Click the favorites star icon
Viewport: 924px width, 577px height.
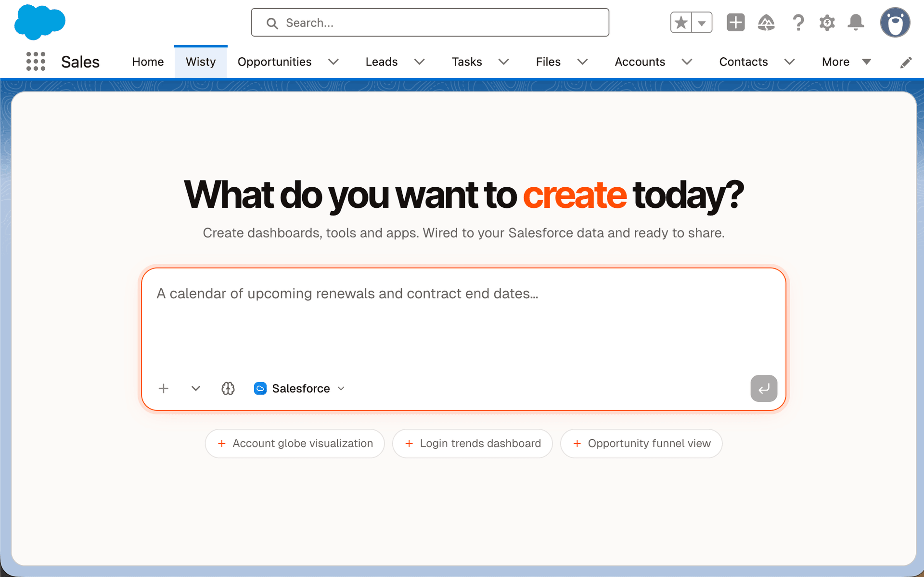pos(681,23)
